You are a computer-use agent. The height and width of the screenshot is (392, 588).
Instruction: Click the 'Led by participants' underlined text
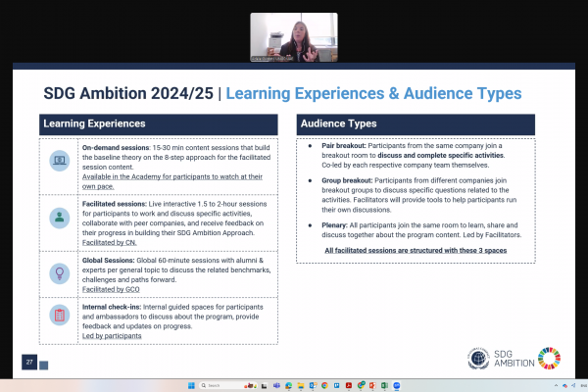pos(112,336)
